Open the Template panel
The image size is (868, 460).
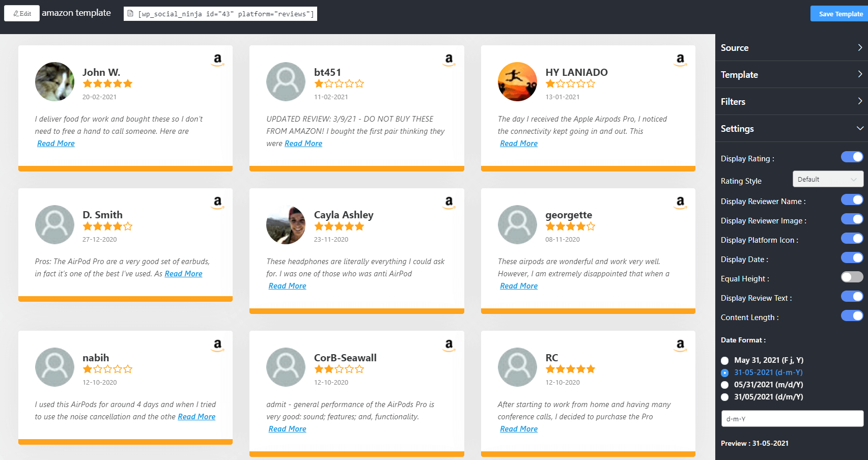click(791, 74)
